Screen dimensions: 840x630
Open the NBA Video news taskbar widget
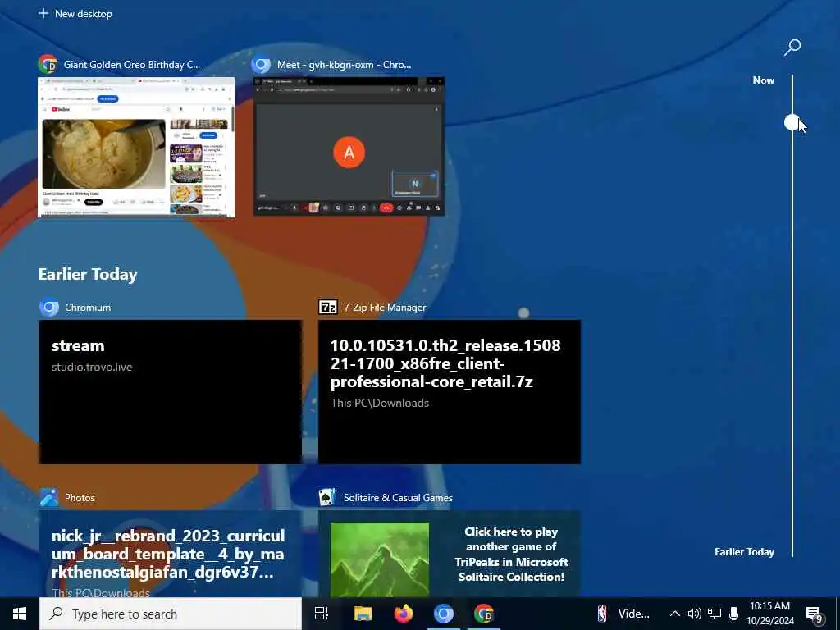coord(623,614)
